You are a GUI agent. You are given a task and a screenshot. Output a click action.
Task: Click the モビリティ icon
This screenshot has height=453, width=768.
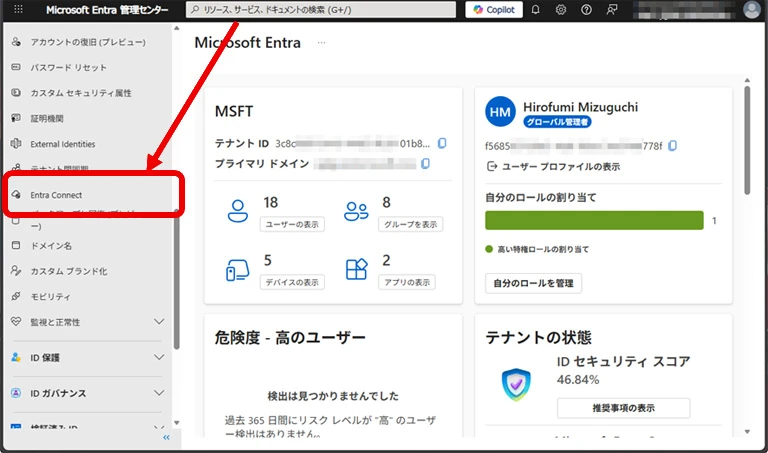coord(16,296)
